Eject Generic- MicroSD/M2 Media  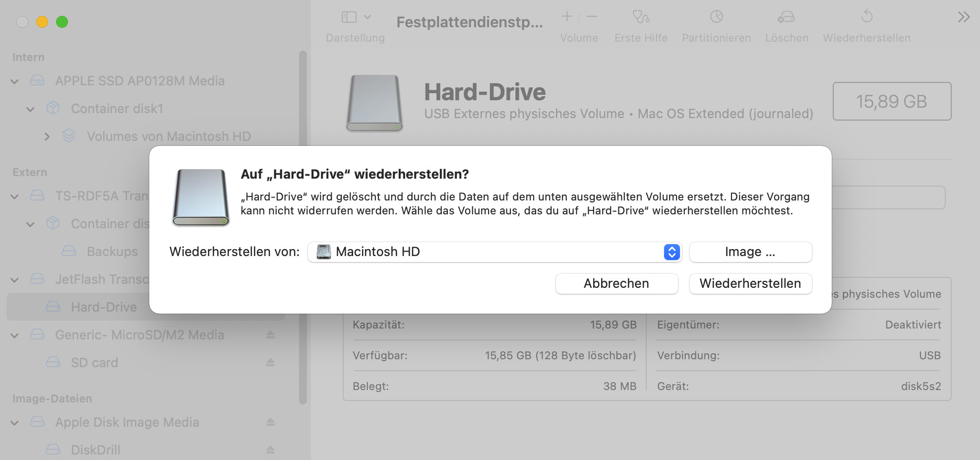270,335
